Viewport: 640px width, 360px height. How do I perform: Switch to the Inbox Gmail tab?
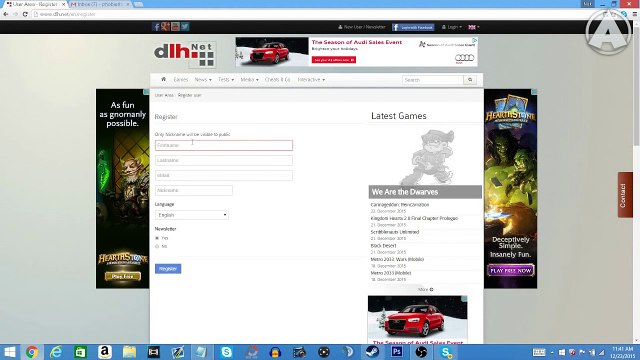click(x=100, y=4)
